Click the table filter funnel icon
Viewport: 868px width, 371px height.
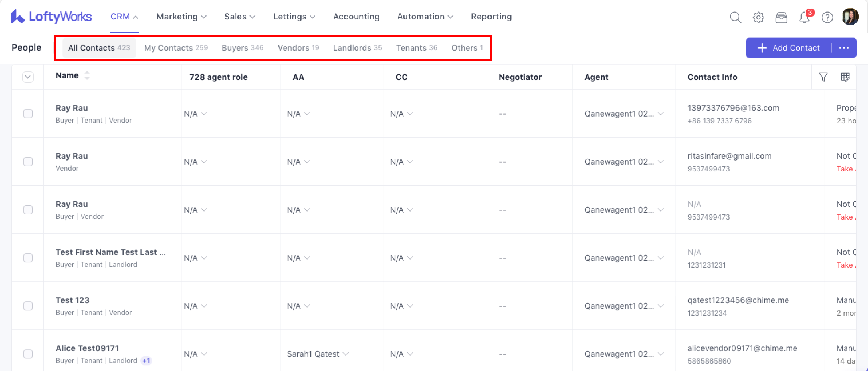823,77
